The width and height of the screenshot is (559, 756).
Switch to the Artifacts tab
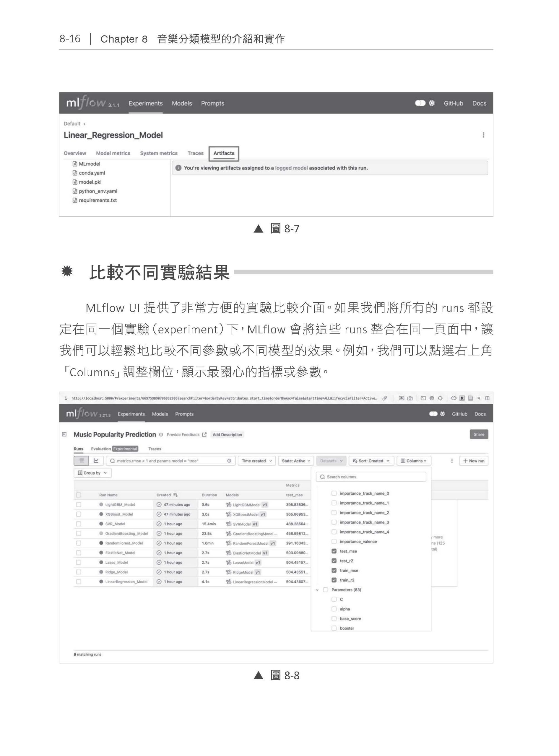tap(224, 153)
